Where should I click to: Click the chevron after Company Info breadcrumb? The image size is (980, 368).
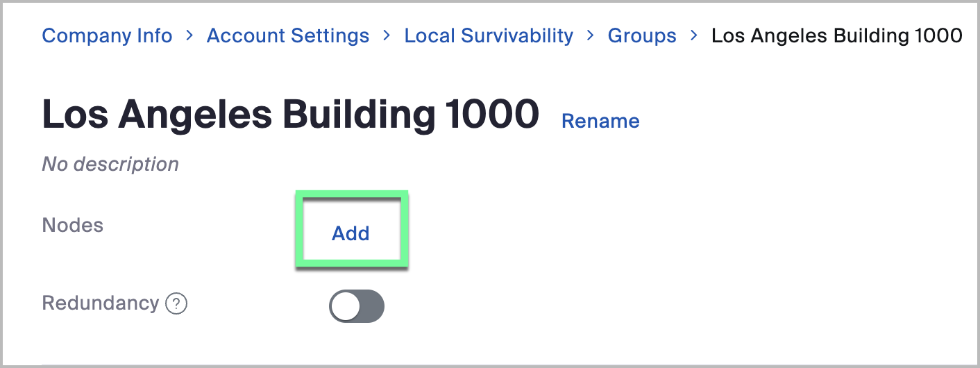pos(189,35)
